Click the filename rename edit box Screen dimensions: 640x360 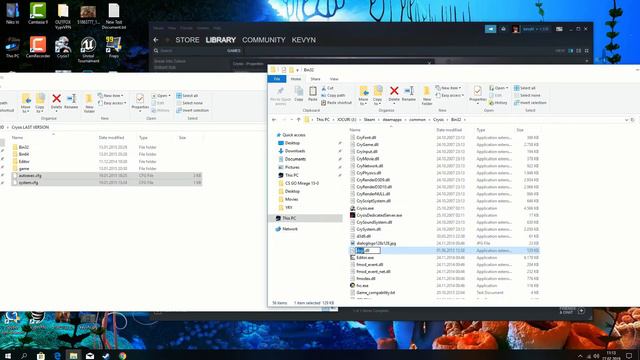click(x=368, y=250)
